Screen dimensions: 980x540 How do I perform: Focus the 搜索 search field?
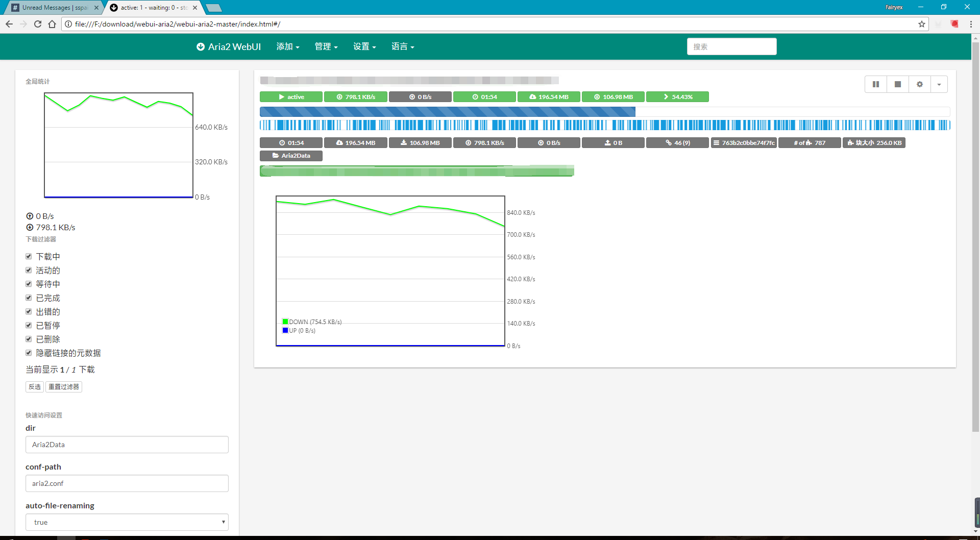731,46
